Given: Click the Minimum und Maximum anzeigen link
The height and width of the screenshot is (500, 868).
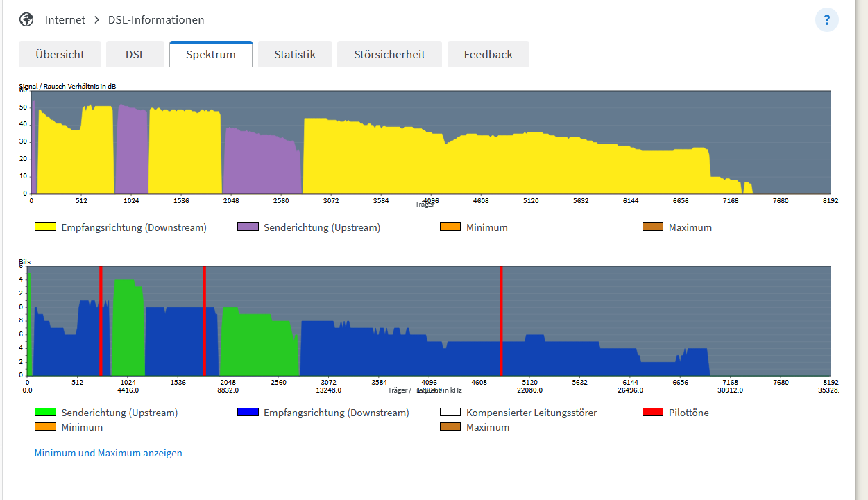Looking at the screenshot, I should pyautogui.click(x=108, y=453).
